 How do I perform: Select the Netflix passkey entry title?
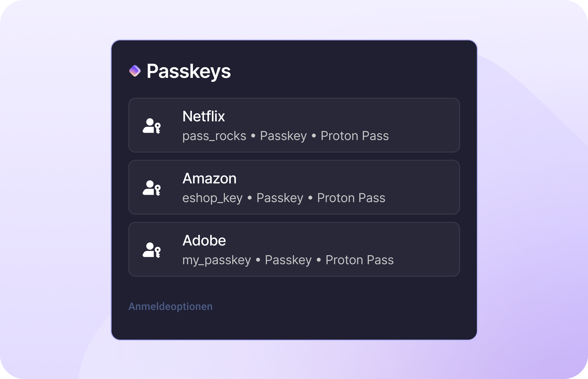pos(204,116)
